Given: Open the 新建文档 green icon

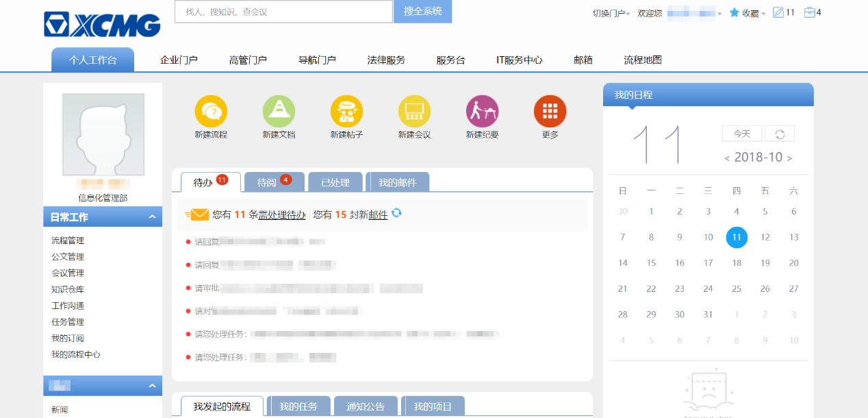Looking at the screenshot, I should [x=279, y=111].
